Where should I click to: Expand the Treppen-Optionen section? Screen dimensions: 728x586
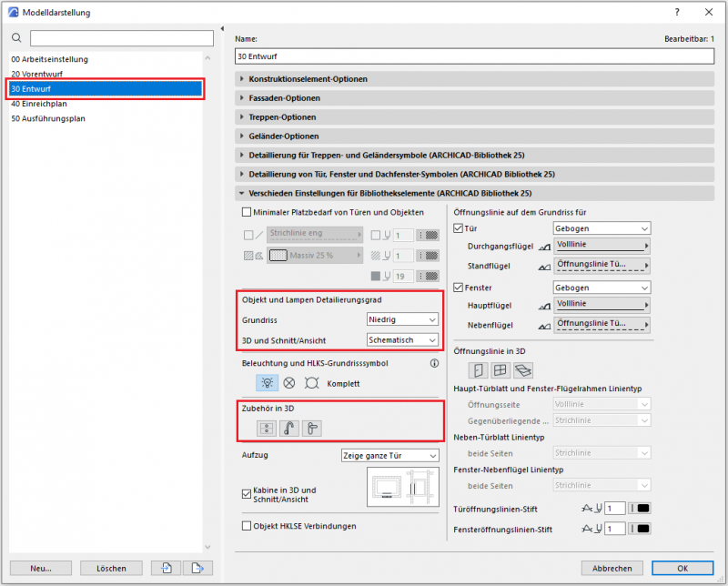click(282, 117)
